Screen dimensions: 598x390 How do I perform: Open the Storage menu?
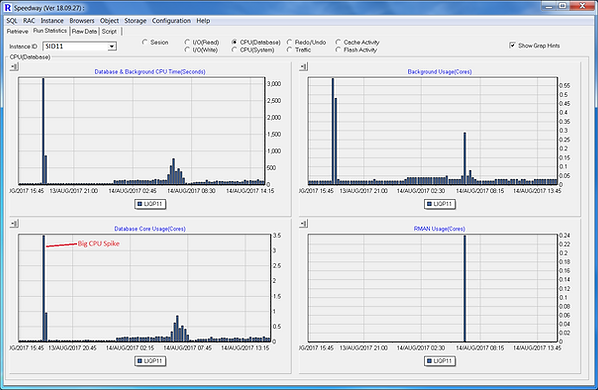click(x=135, y=21)
